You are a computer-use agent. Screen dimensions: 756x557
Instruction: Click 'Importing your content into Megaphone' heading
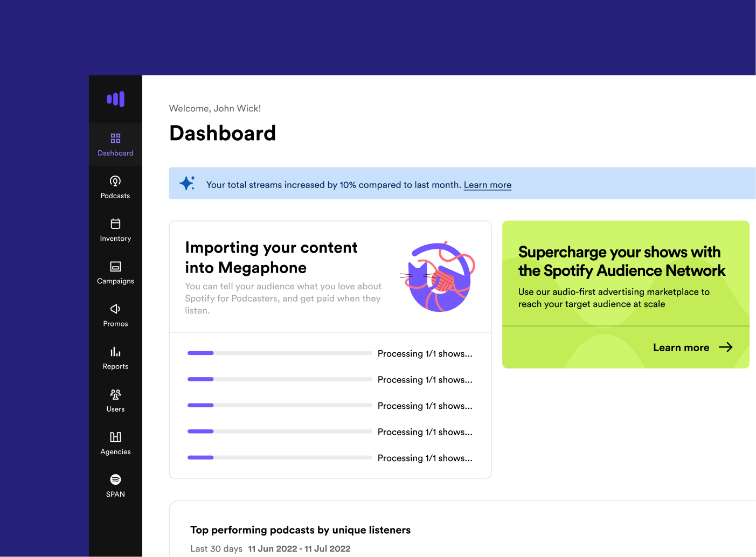tap(271, 257)
